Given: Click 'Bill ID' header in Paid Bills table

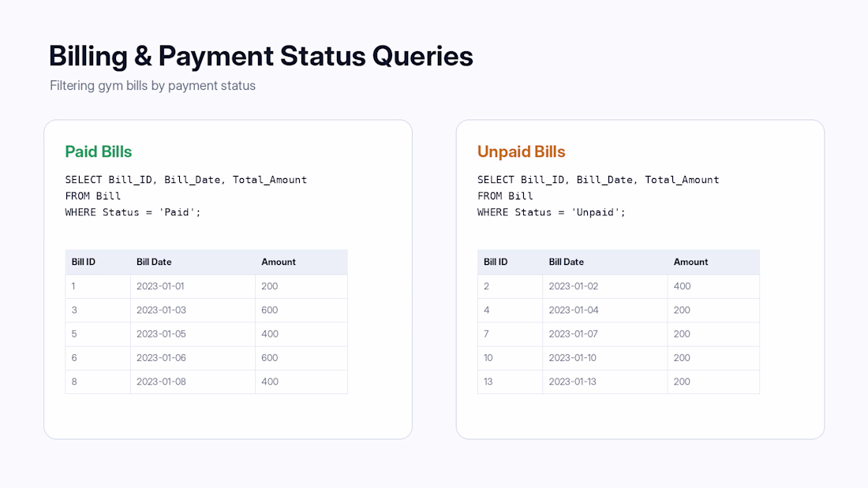Looking at the screenshot, I should (x=84, y=263).
